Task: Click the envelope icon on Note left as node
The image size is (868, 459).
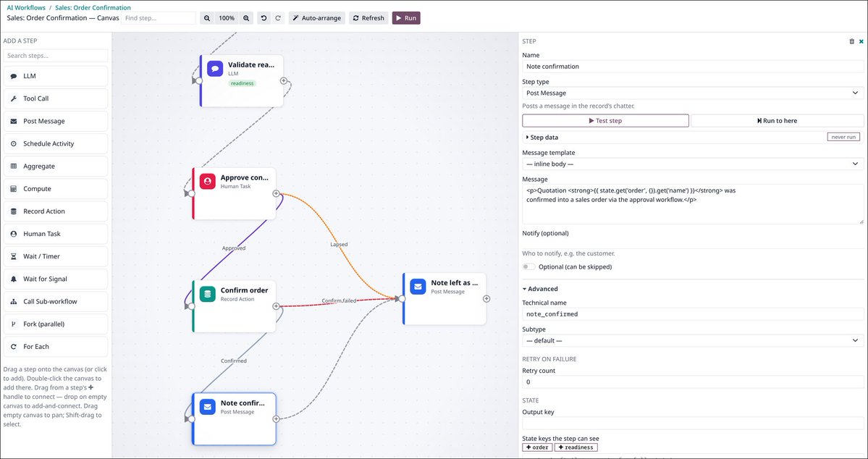Action: click(418, 287)
